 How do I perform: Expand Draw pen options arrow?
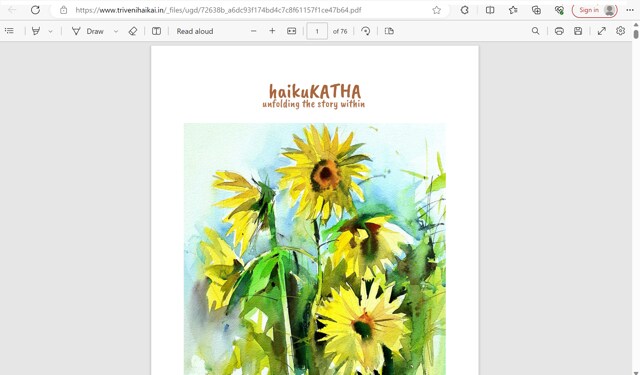pyautogui.click(x=116, y=31)
